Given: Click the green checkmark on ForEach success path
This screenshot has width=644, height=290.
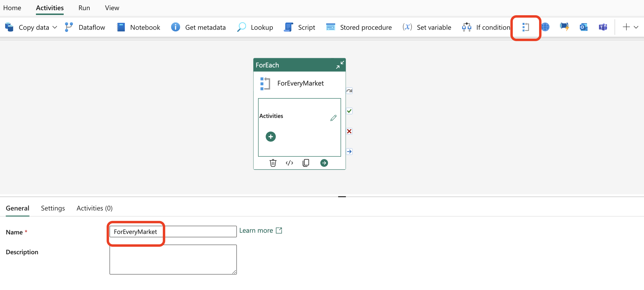Looking at the screenshot, I should (349, 111).
